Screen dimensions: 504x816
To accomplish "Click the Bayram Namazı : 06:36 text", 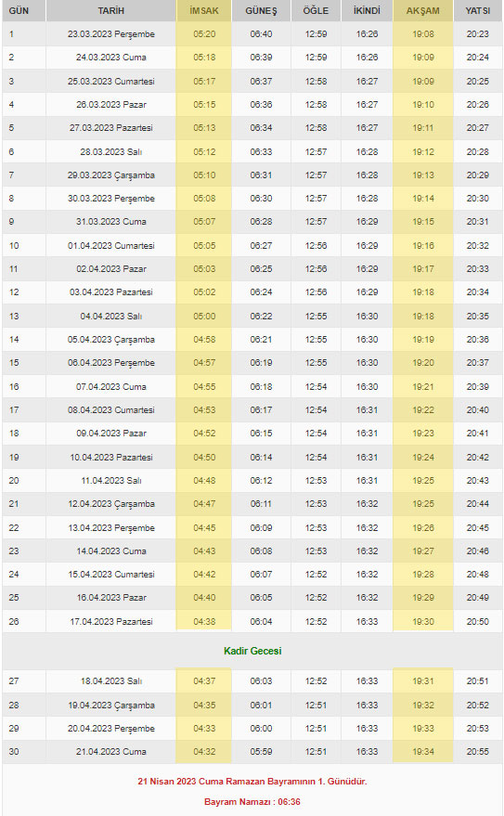I will 252,801.
